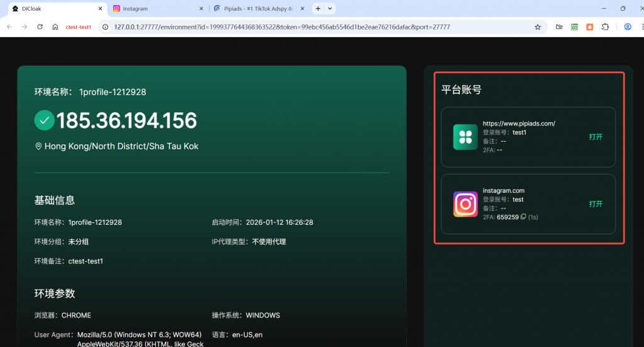Image resolution: width=644 pixels, height=347 pixels.
Task: Open the Chrome three-dot menu
Action: coord(640,27)
